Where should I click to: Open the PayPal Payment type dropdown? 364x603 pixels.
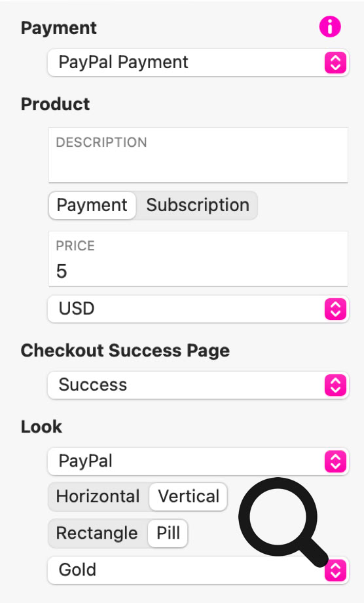coord(198,63)
